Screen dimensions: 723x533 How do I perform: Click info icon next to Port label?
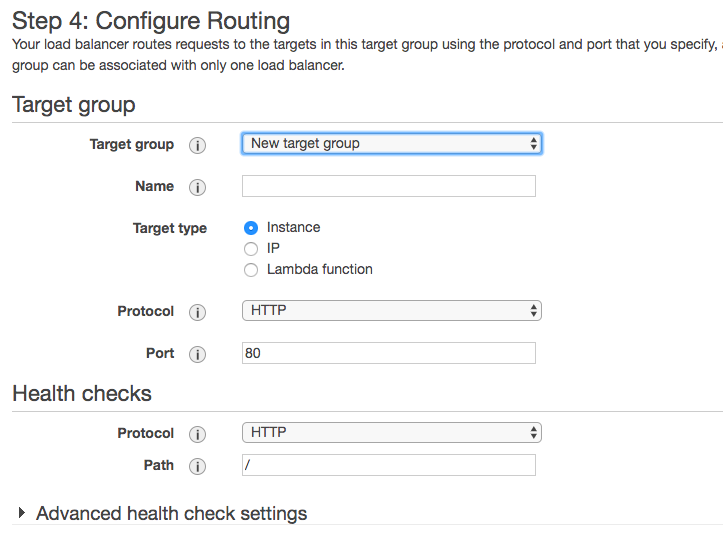point(198,354)
